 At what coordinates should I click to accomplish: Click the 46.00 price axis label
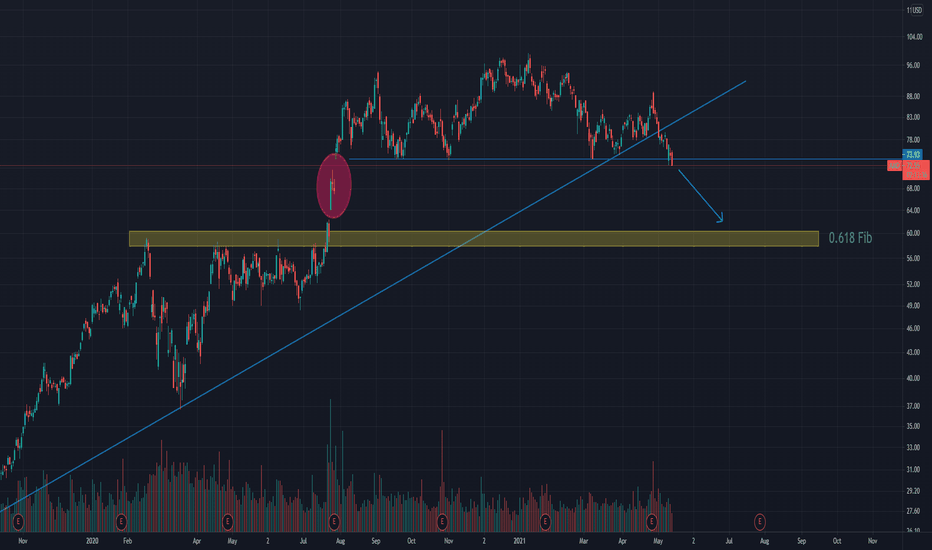(914, 328)
